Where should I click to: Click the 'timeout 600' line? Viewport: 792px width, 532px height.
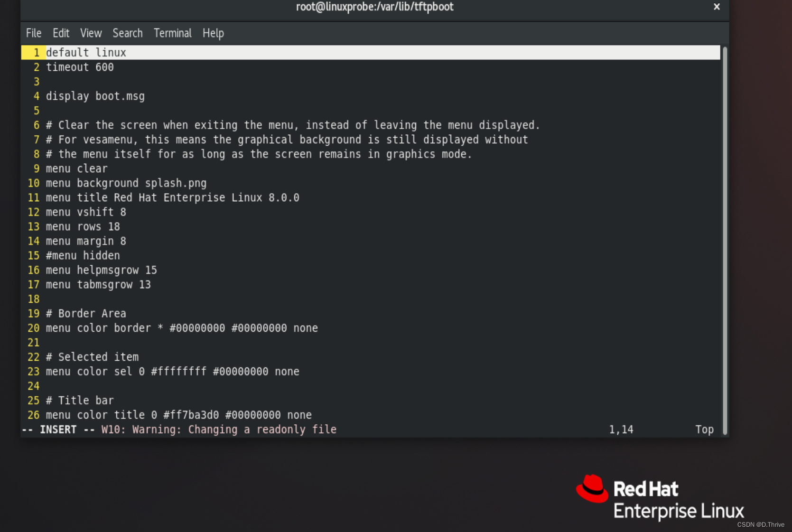[x=79, y=67]
